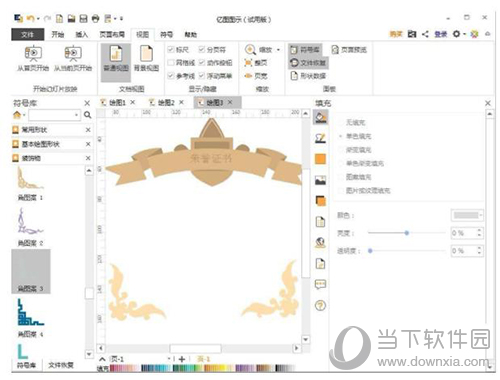Toggle the Gridlines (网格线) checkbox
Viewport: 500px width, 380px height.
(x=171, y=63)
